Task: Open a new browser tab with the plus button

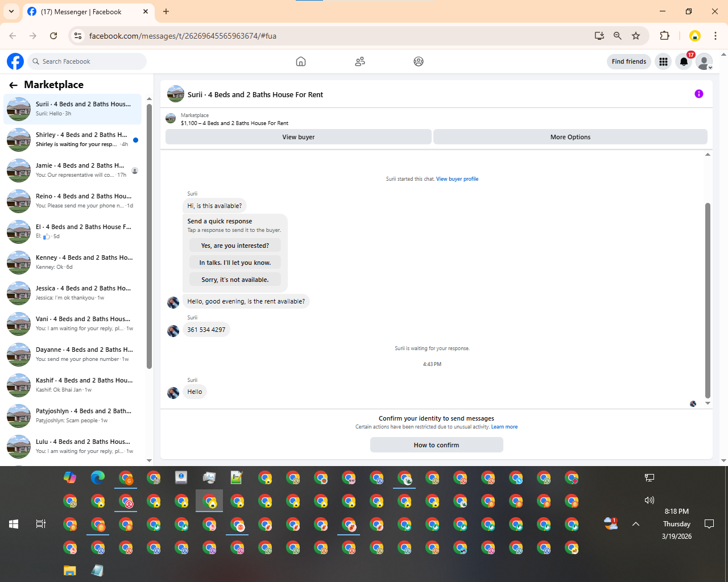Action: (x=166, y=11)
